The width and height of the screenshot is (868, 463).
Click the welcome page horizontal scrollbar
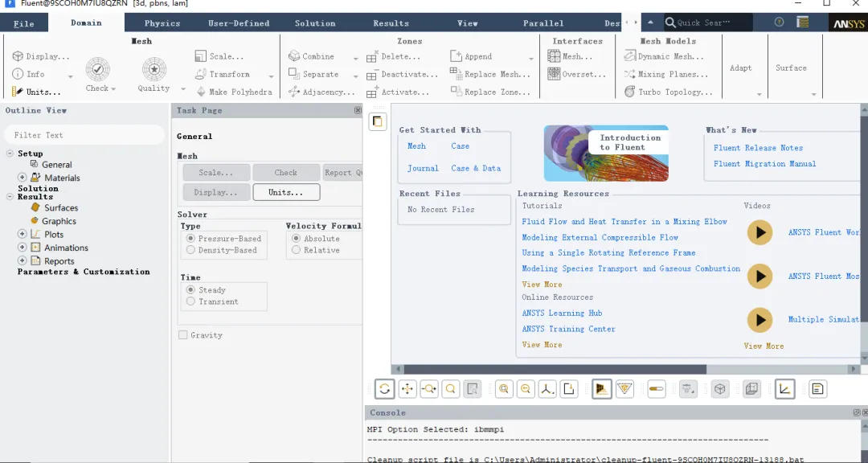coord(555,369)
